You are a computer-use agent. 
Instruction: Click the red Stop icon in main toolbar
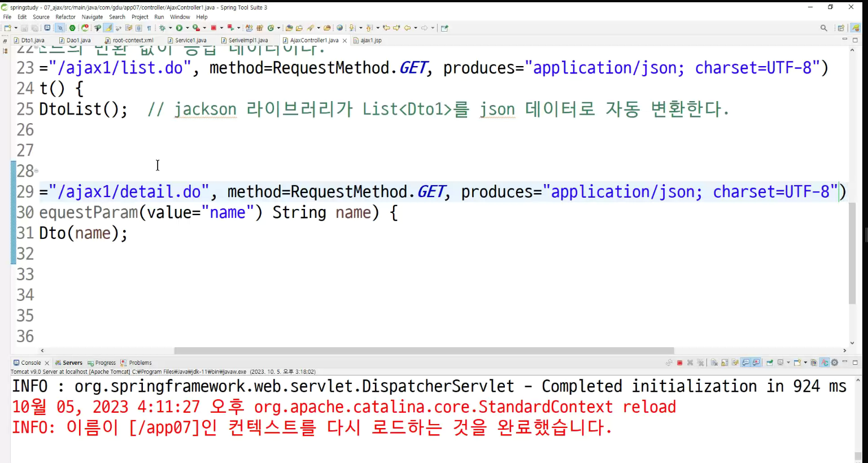pyautogui.click(x=213, y=28)
